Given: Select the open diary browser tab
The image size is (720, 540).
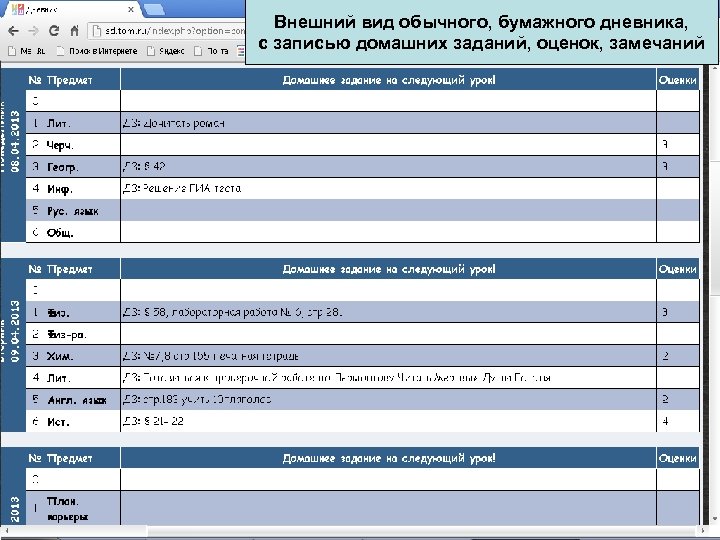Looking at the screenshot, I should pyautogui.click(x=73, y=9).
